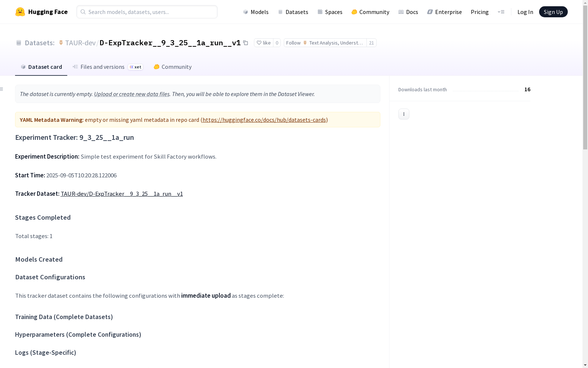Click the page's vertical scrollbar thumb
Image resolution: width=588 pixels, height=368 pixels.
coord(585,77)
